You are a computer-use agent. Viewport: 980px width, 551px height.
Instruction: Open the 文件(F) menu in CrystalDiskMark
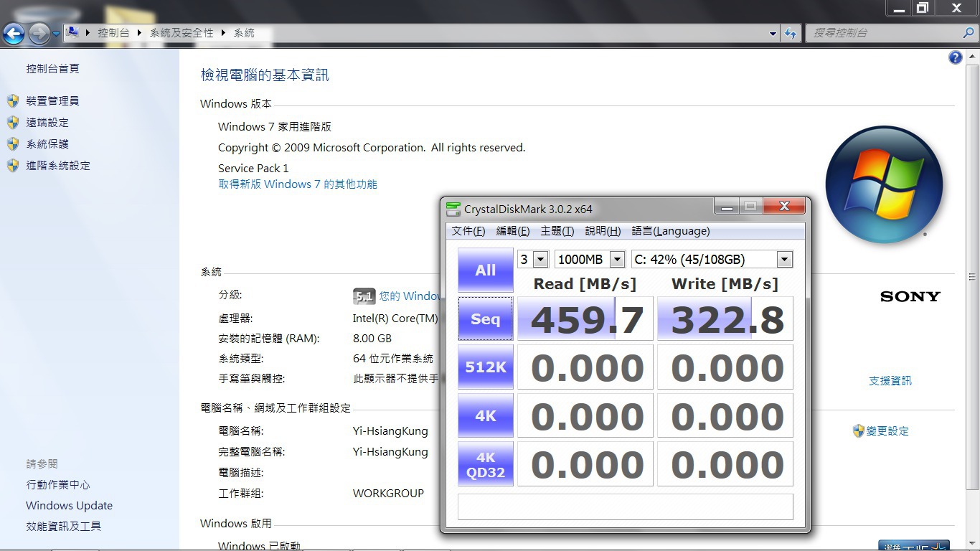tap(468, 231)
